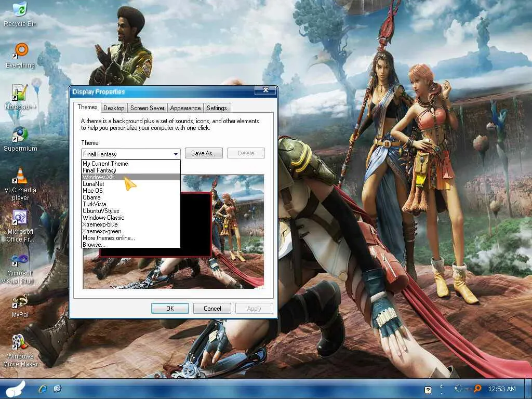Switch to the Desktop tab

click(x=114, y=108)
